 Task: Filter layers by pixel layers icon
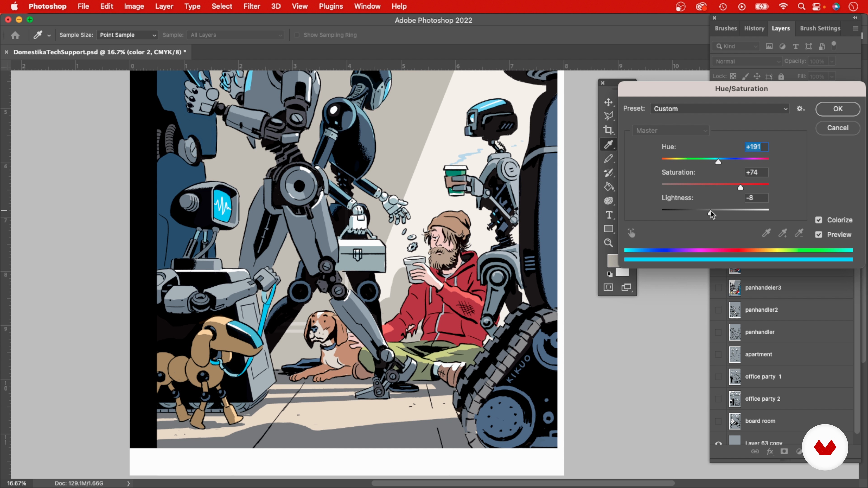click(x=769, y=47)
